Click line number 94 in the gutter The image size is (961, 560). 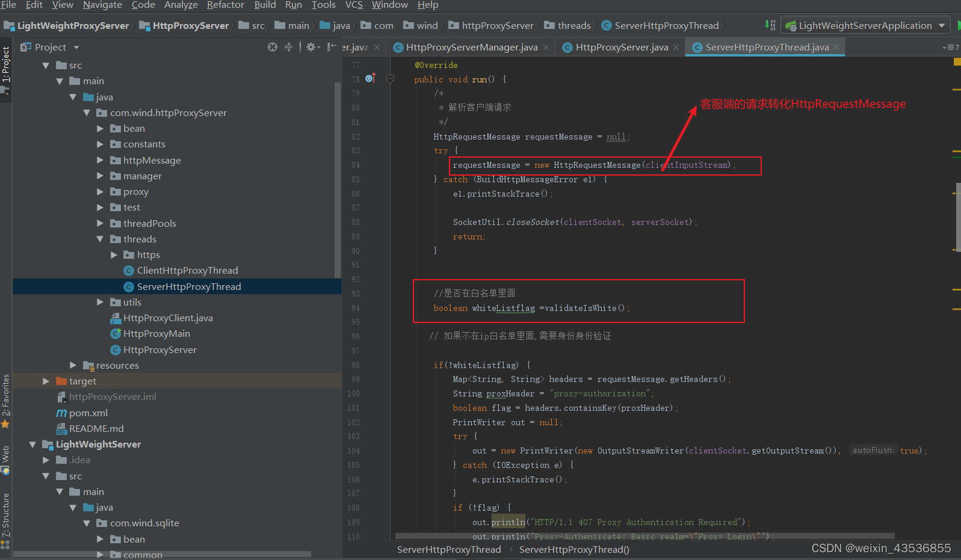pos(356,308)
